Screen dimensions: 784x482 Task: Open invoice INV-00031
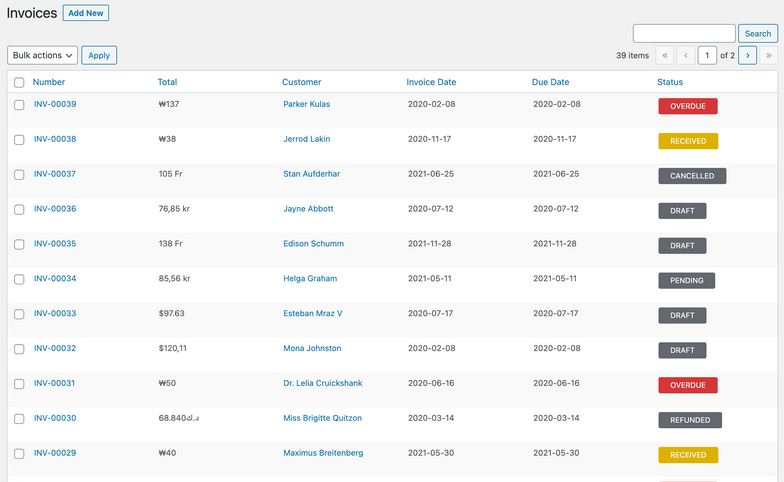pyautogui.click(x=54, y=383)
